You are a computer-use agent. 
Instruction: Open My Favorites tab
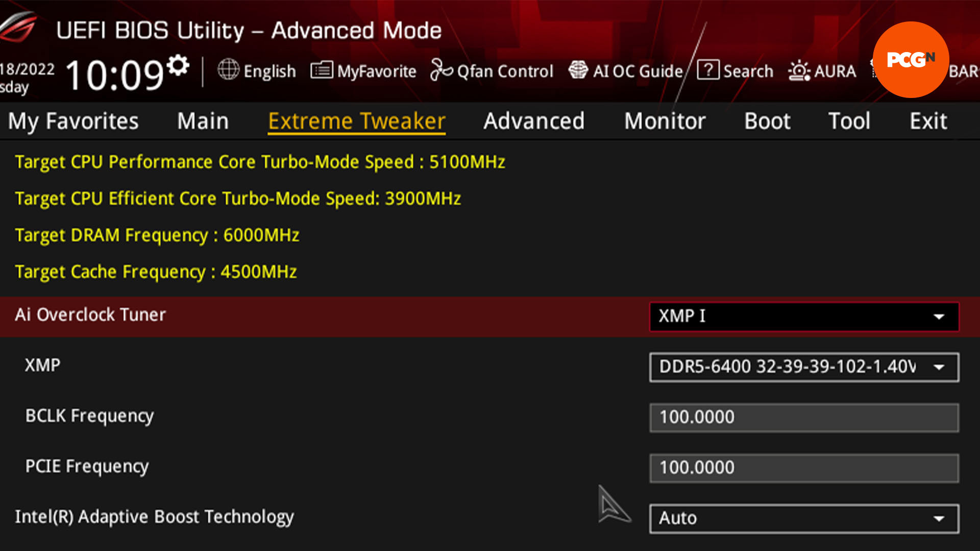72,120
